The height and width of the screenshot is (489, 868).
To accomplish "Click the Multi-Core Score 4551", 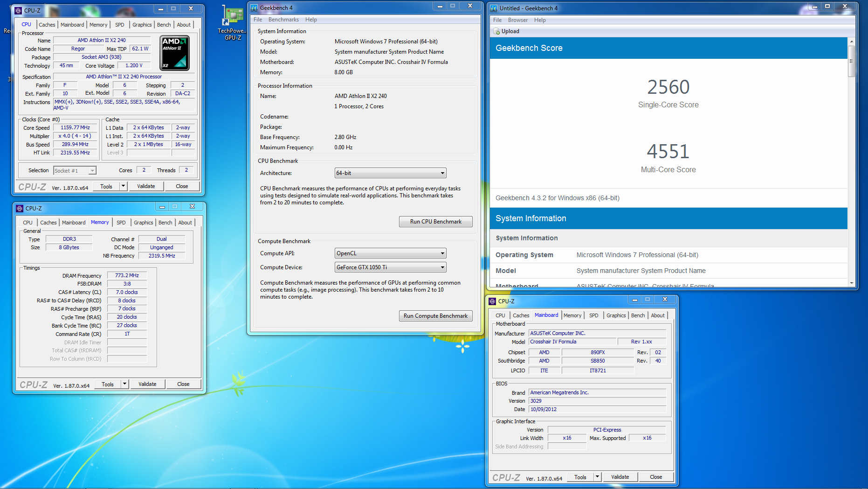I will point(668,151).
